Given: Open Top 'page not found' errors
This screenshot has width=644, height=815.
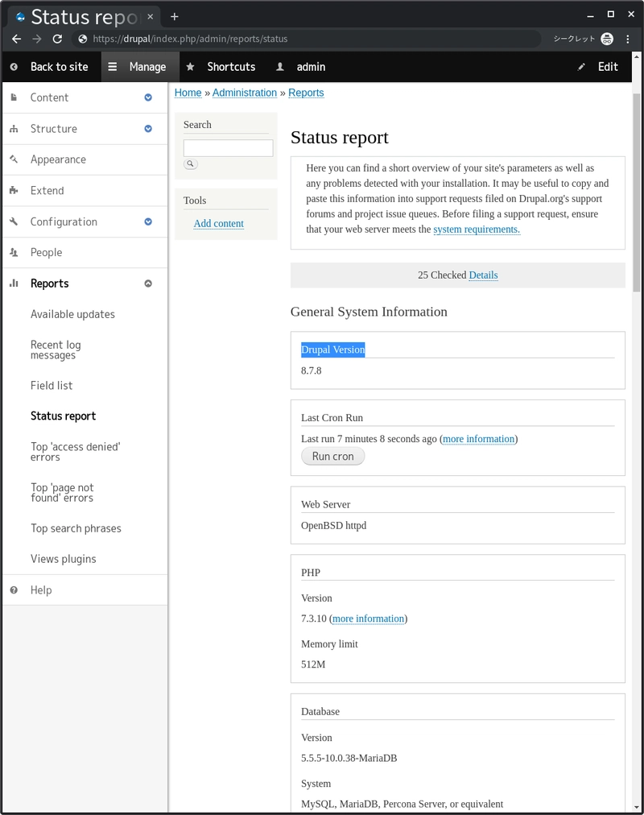Looking at the screenshot, I should tap(62, 492).
